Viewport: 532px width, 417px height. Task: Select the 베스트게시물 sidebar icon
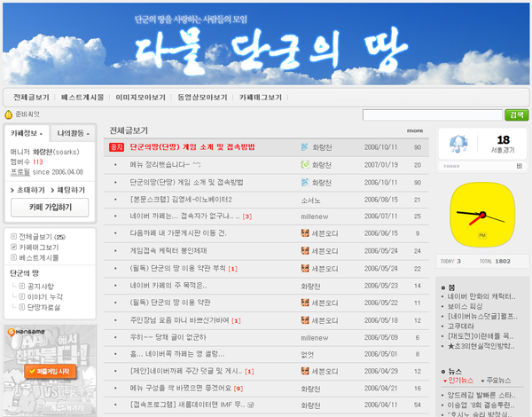pyautogui.click(x=12, y=256)
